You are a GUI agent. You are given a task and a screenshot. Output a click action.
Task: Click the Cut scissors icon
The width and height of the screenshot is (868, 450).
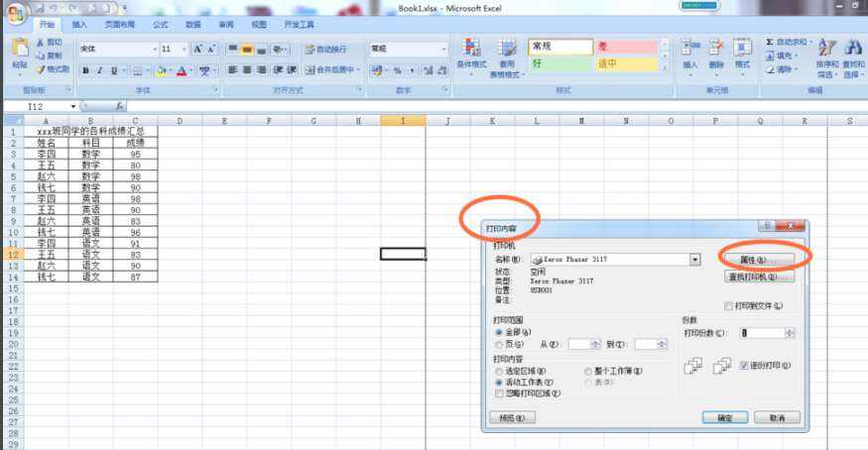[41, 43]
